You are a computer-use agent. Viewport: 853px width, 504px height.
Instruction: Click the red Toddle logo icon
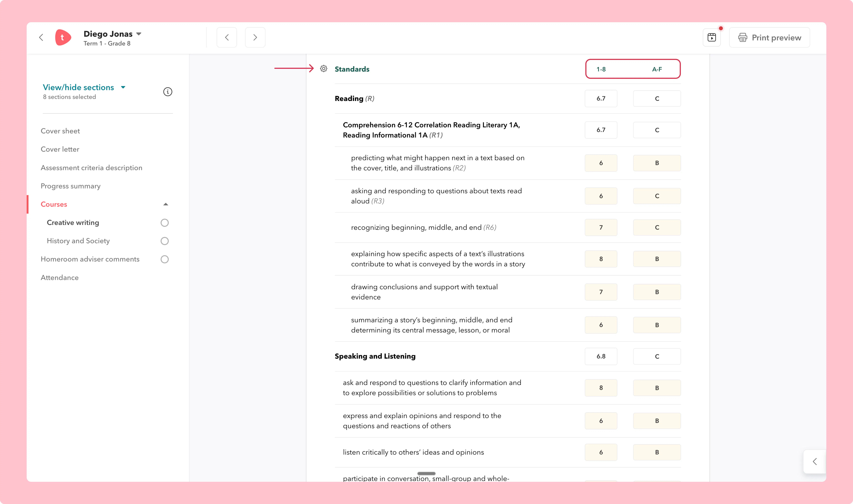(63, 37)
